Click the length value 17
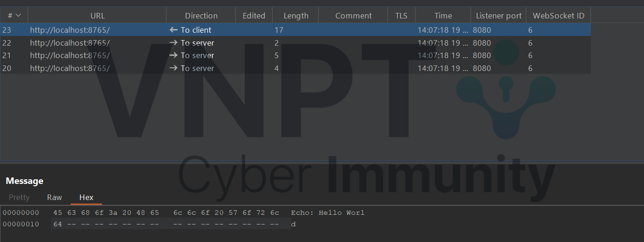Image resolution: width=644 pixels, height=242 pixels. [x=279, y=30]
